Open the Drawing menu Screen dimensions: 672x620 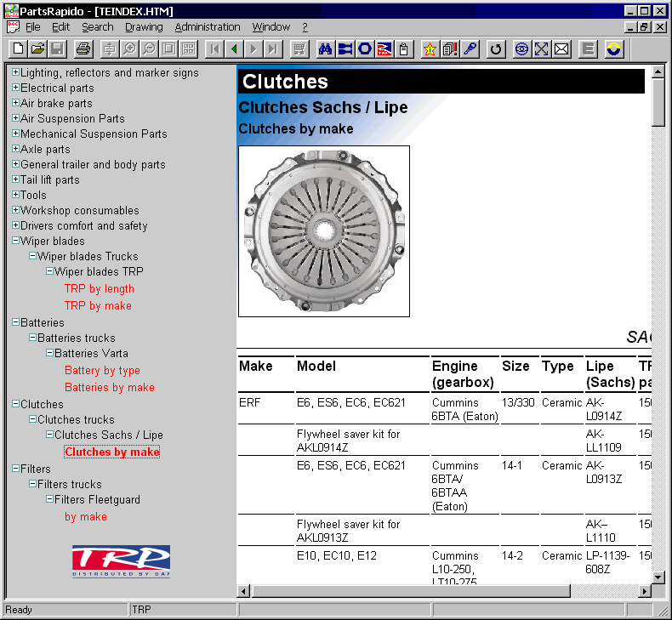[144, 27]
